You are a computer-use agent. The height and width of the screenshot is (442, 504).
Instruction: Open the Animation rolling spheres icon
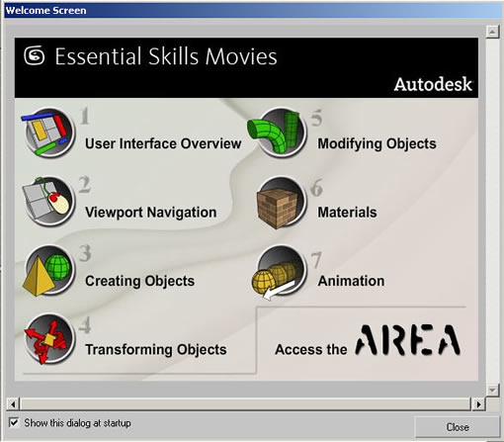click(280, 272)
